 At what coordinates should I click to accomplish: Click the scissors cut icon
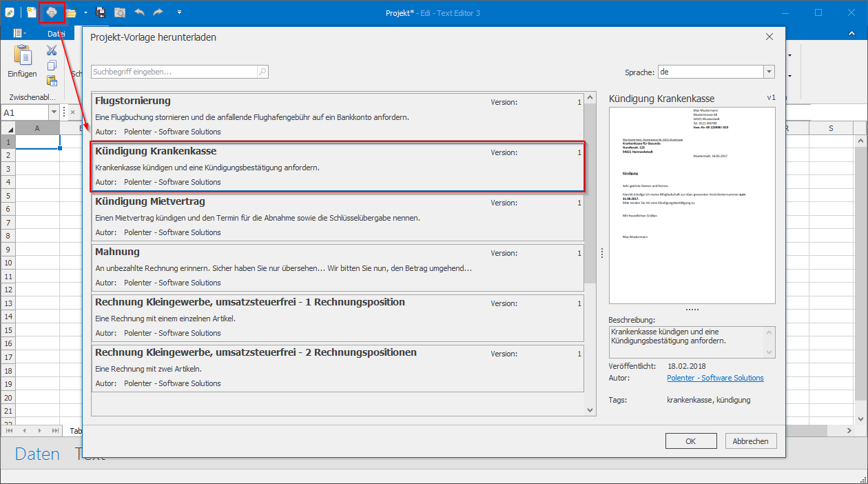point(52,50)
